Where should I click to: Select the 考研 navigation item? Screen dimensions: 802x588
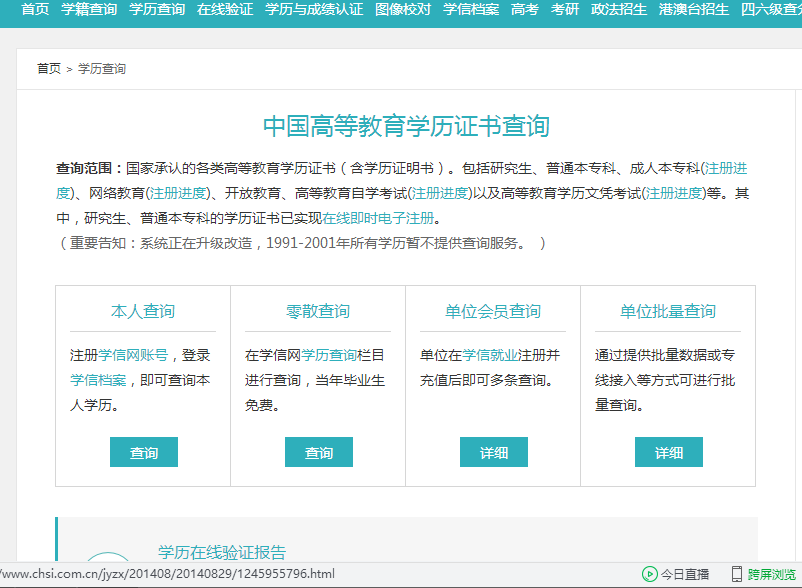point(565,9)
